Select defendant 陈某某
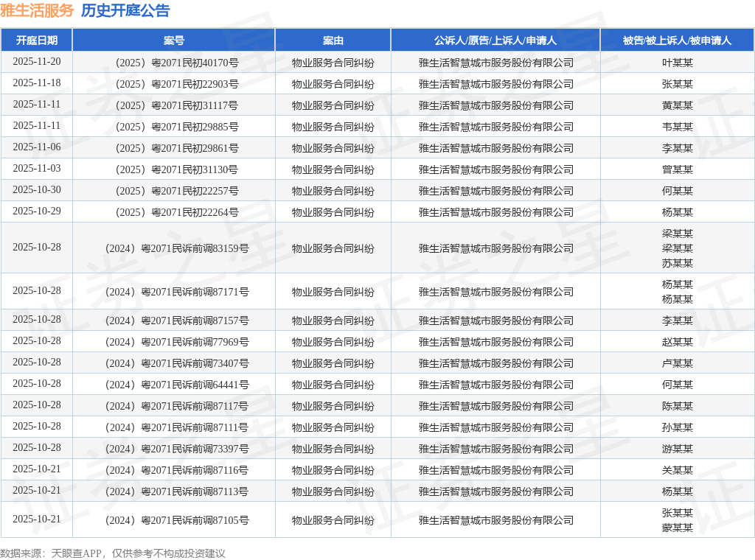This screenshot has height=560, width=755. [x=677, y=407]
